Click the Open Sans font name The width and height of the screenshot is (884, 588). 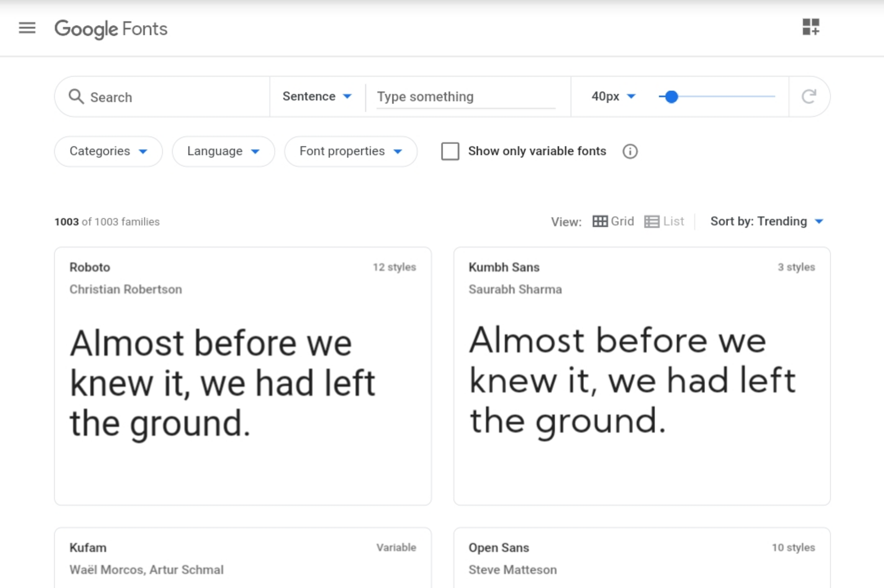pos(499,547)
